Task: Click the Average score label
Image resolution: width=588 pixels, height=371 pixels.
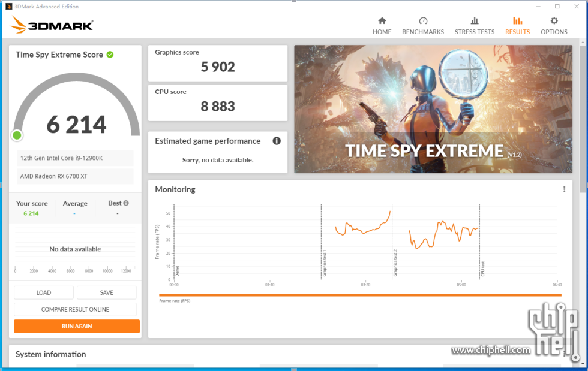Action: pos(75,204)
